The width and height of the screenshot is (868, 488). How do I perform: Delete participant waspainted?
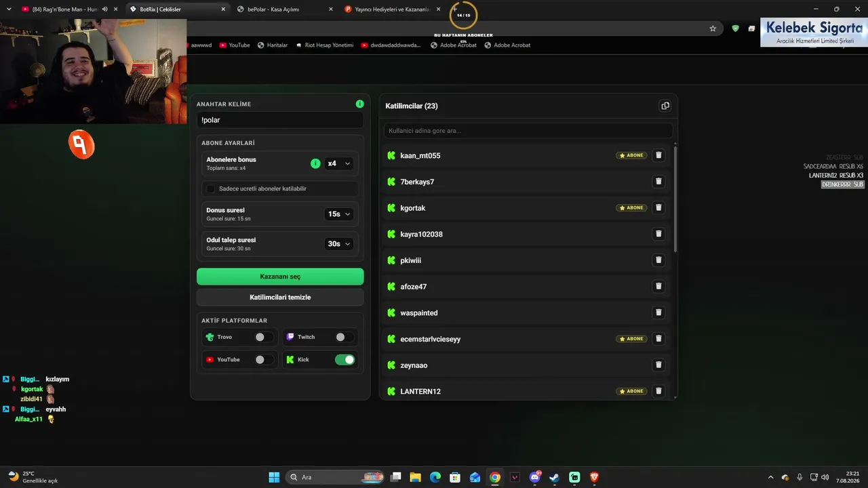pos(658,312)
